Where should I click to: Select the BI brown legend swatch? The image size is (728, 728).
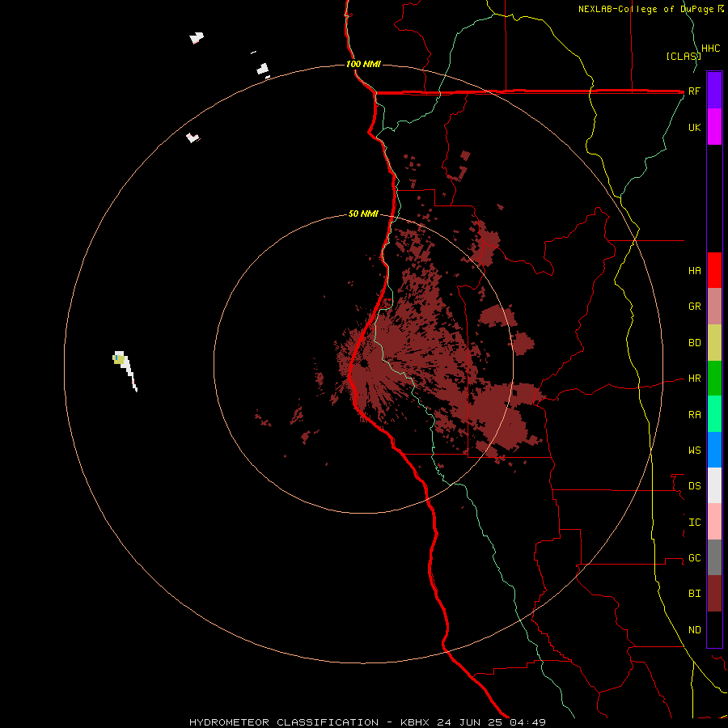tap(714, 594)
